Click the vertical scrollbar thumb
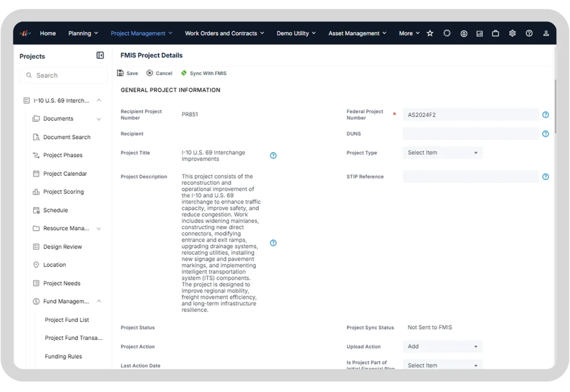 555,106
